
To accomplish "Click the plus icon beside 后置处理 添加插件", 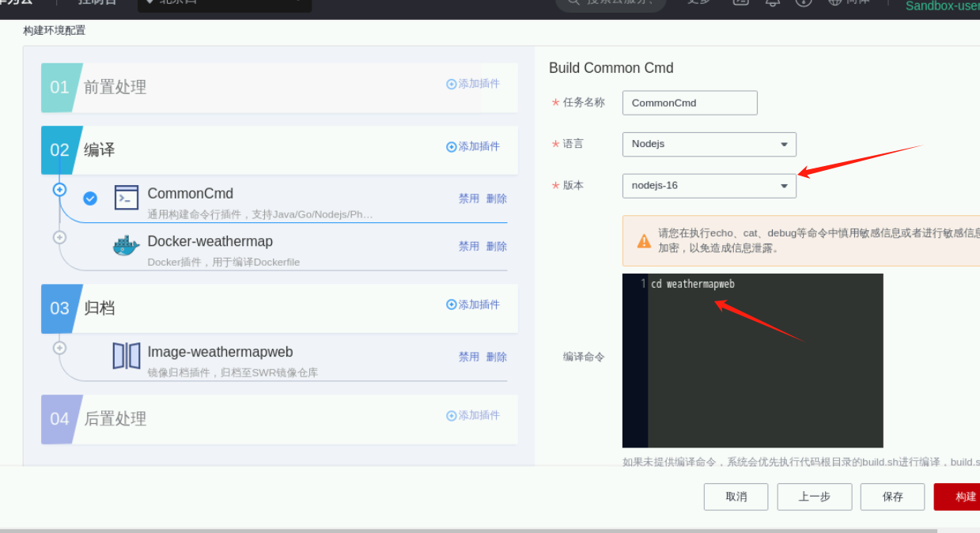I will point(451,416).
